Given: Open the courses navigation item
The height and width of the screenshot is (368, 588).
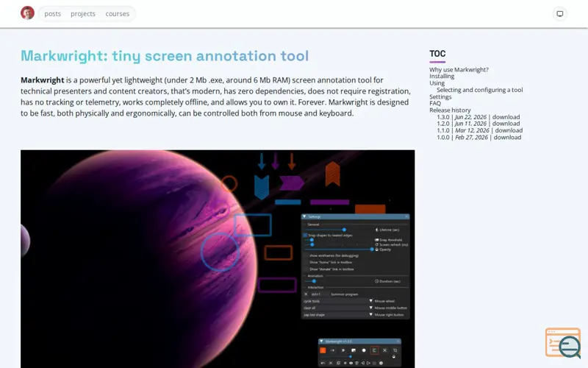Looking at the screenshot, I should click(x=118, y=13).
